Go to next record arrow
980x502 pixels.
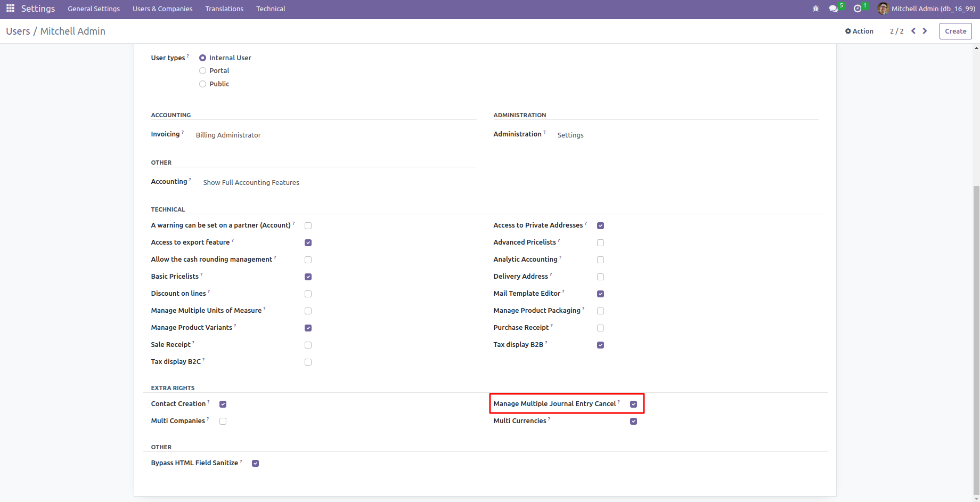(925, 31)
